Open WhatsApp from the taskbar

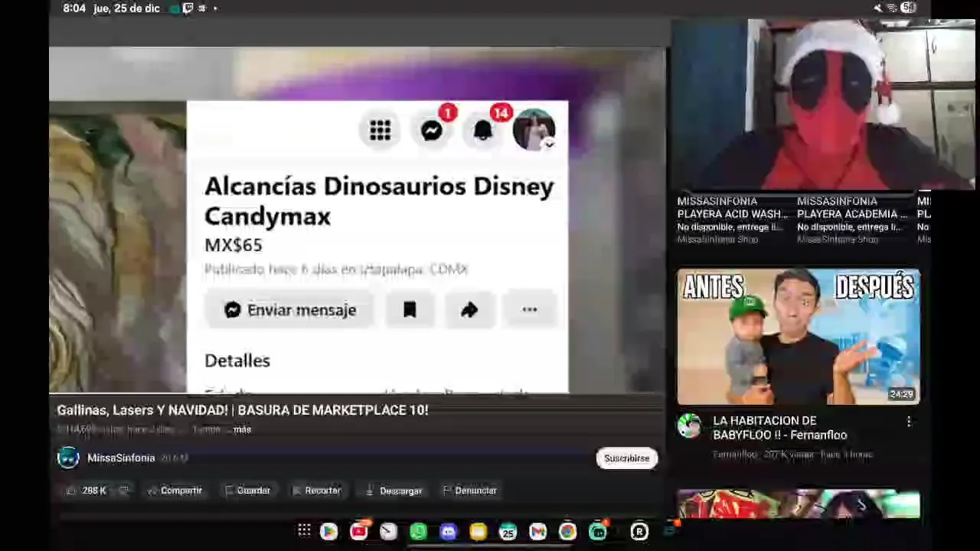[x=418, y=531]
